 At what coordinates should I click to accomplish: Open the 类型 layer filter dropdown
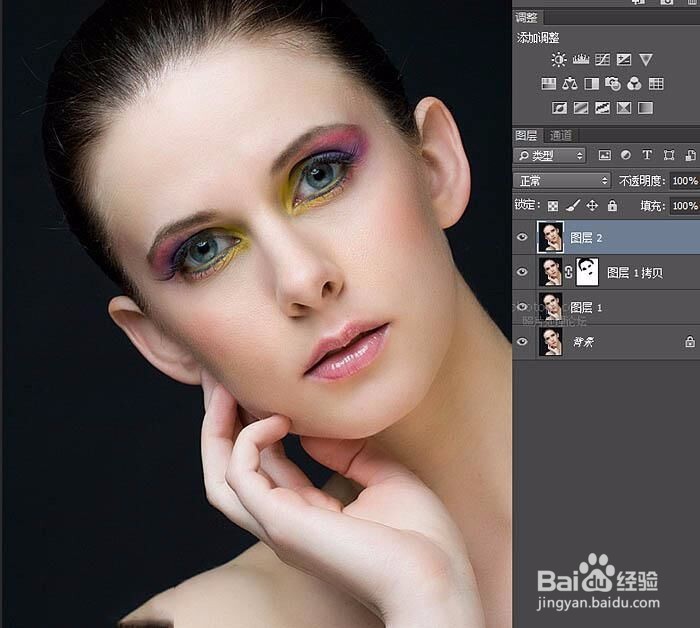(550, 155)
